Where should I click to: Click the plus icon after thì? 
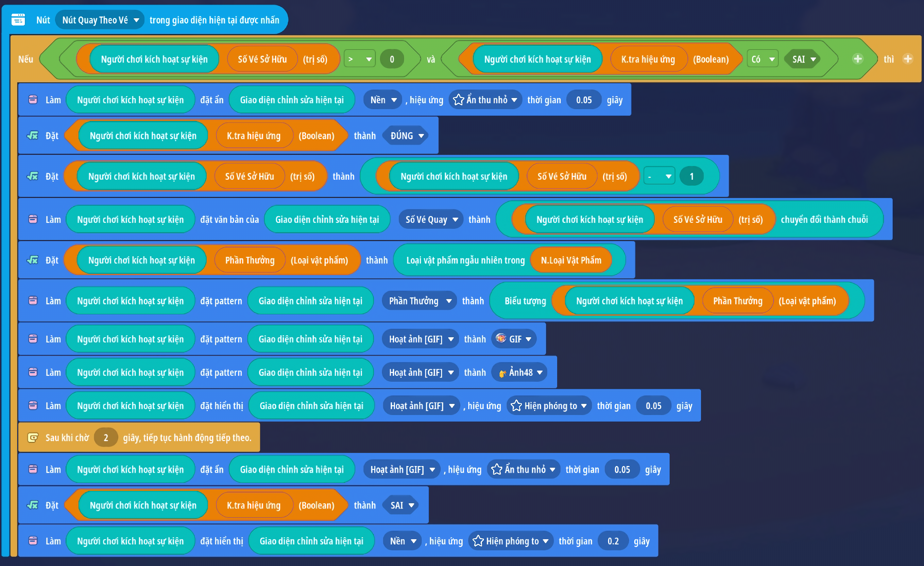(x=908, y=59)
